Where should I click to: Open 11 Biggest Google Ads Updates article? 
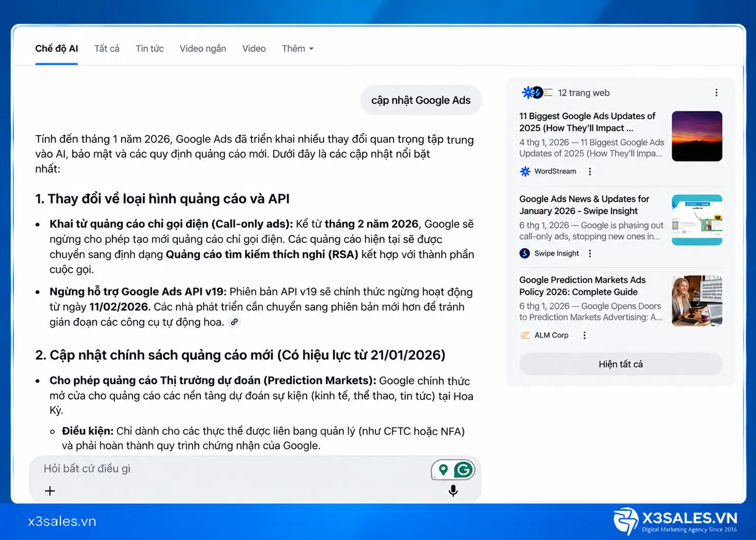click(x=587, y=122)
